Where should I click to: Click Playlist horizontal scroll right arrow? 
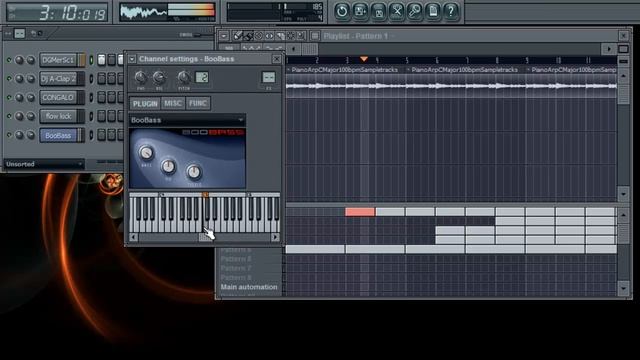pyautogui.click(x=609, y=49)
